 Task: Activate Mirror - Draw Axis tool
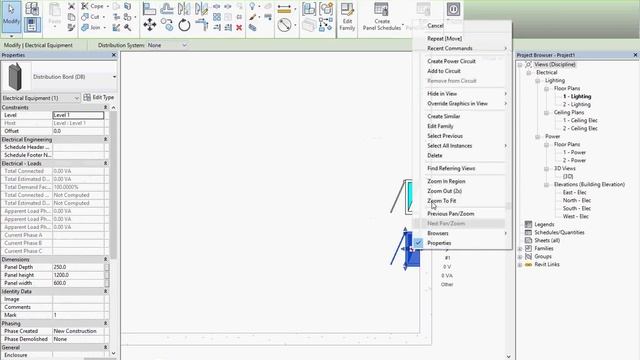(201, 9)
